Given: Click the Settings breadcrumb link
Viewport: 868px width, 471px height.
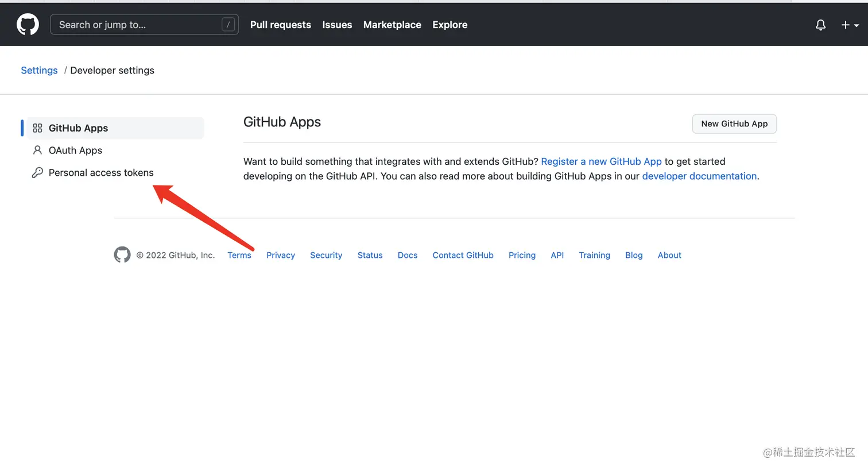Looking at the screenshot, I should (39, 70).
